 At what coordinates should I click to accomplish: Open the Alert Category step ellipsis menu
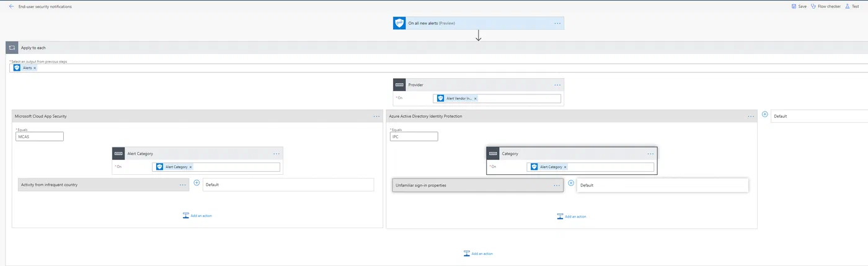[277, 153]
